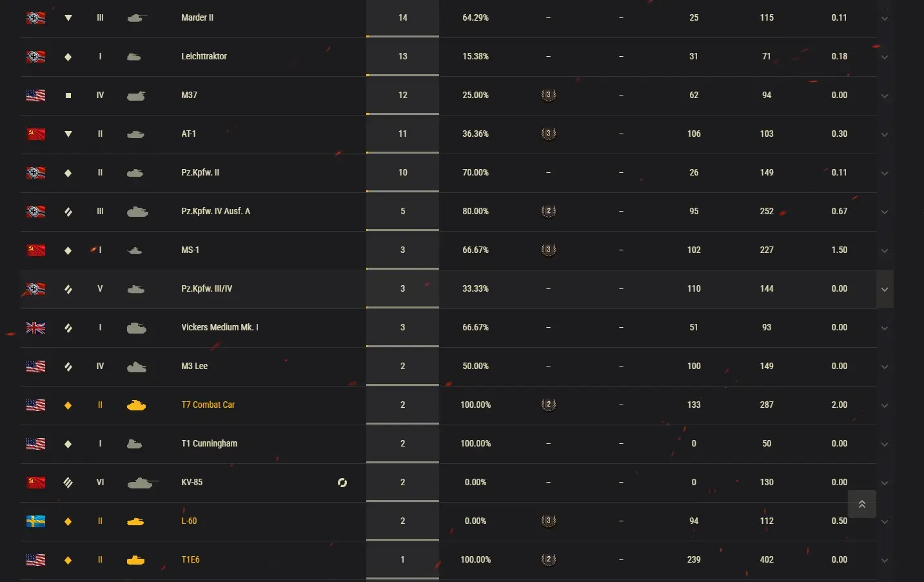Expand details for the T7 Combat Car row
Image resolution: width=924 pixels, height=582 pixels.
point(885,406)
